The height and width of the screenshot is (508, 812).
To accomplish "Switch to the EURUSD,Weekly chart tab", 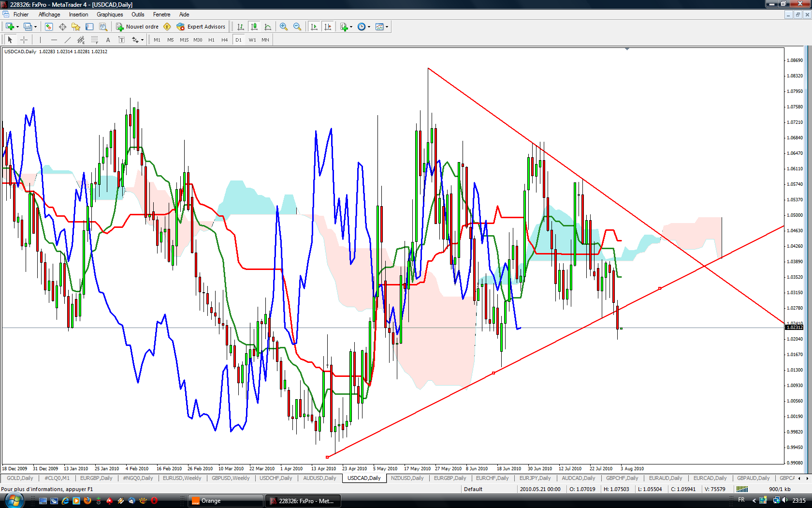I will pyautogui.click(x=182, y=478).
